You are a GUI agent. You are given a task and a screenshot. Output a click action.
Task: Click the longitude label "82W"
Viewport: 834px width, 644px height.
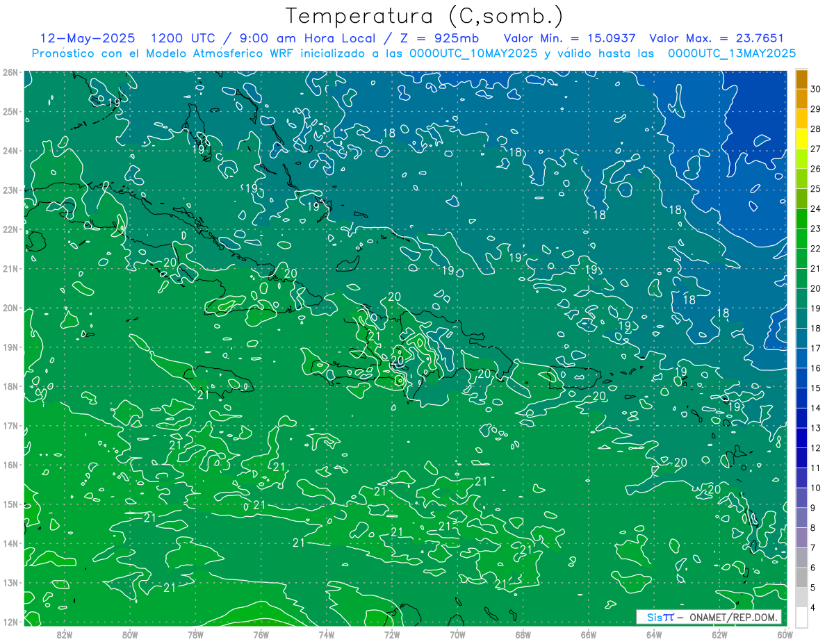click(65, 635)
